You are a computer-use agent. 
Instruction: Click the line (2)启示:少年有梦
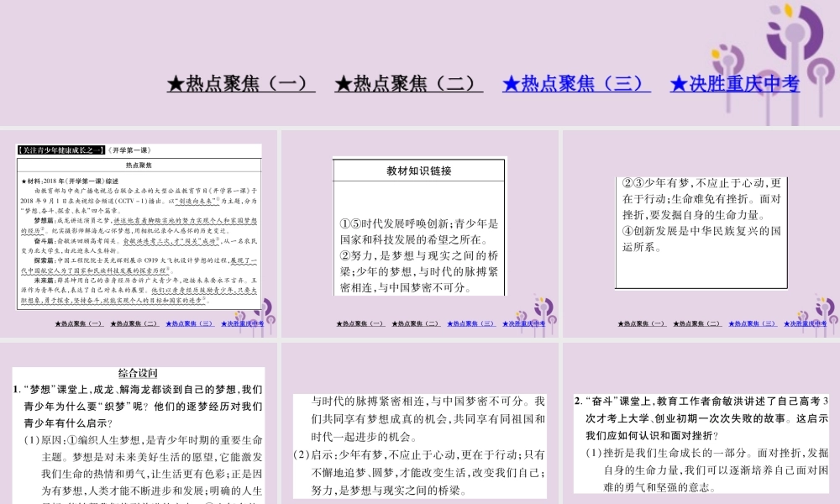coord(419,454)
